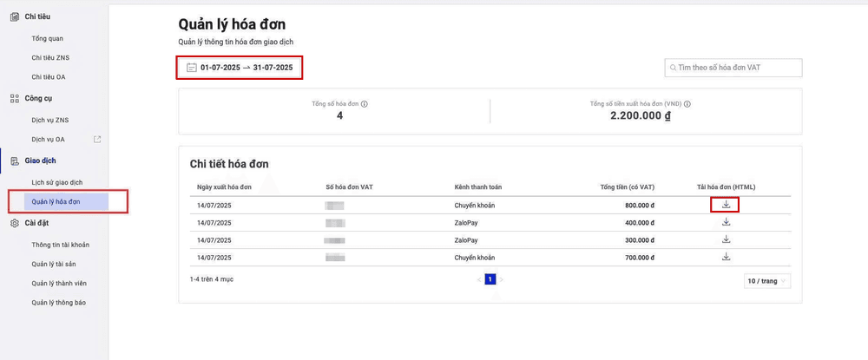868x360 pixels.
Task: Click info icon beside Tổng số tiền xuất hóa đơn
Action: pos(687,104)
